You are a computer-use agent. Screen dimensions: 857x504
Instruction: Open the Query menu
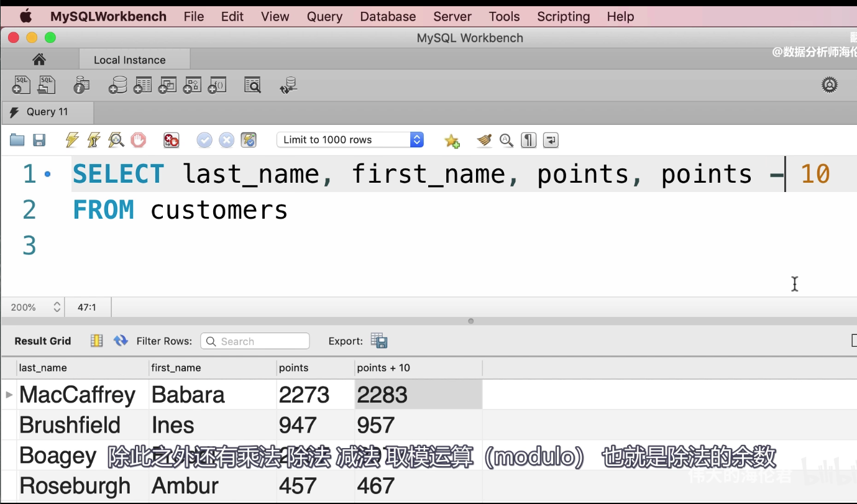pyautogui.click(x=324, y=17)
